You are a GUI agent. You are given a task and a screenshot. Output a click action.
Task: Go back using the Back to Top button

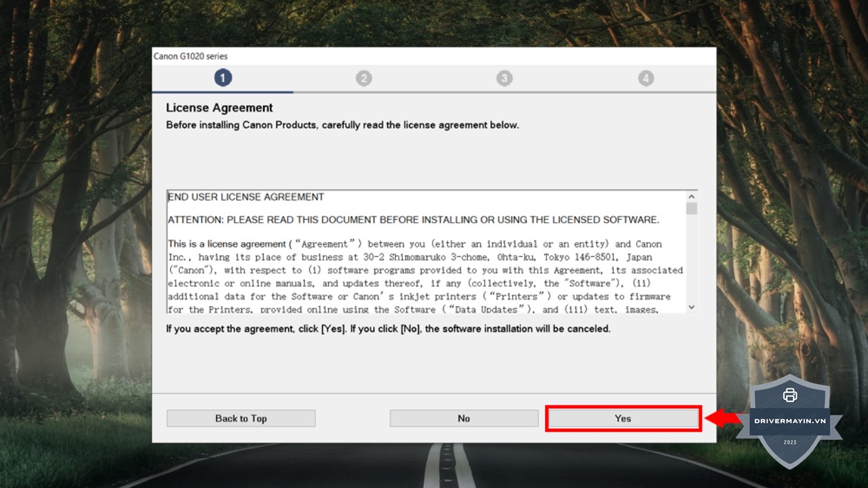[x=241, y=418]
